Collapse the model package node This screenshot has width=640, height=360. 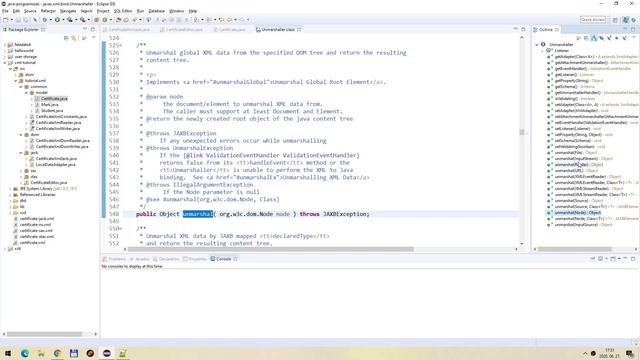coord(26,93)
